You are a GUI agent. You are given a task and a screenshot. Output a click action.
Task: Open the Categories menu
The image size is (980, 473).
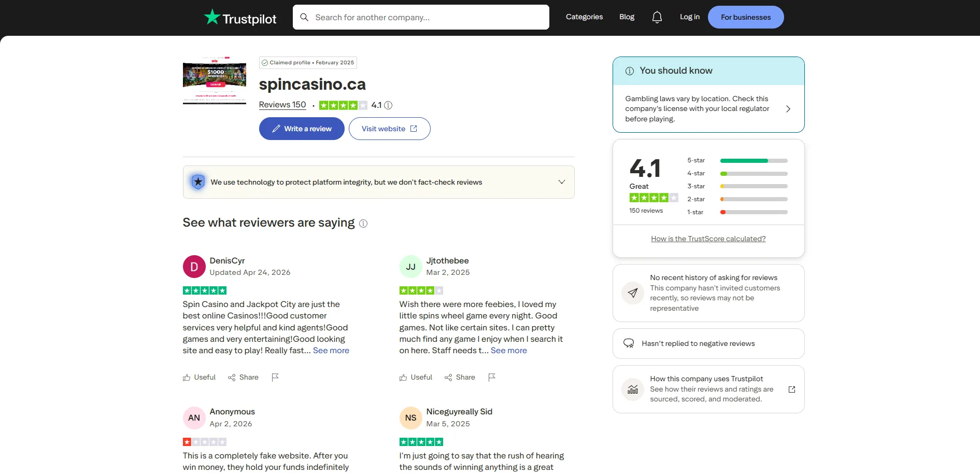pos(584,17)
